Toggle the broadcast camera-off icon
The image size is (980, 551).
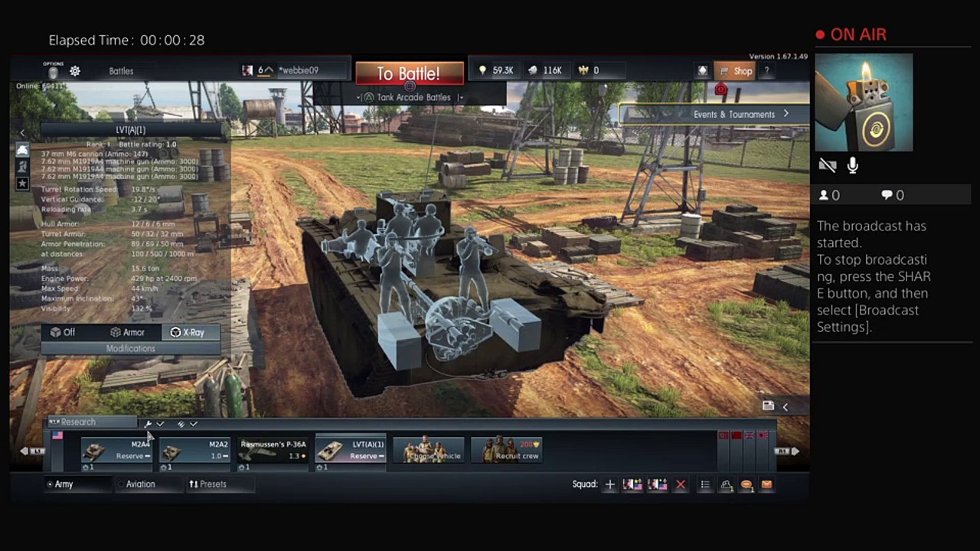[x=827, y=165]
